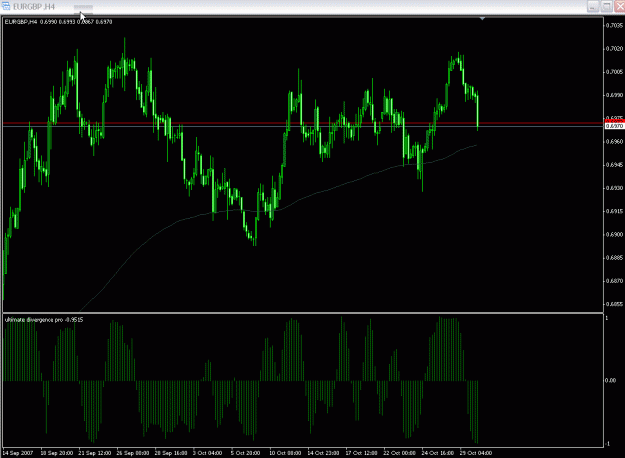This screenshot has height=458, width=625.
Task: Click the EURGBP,H4 title bar text
Action: coord(34,7)
